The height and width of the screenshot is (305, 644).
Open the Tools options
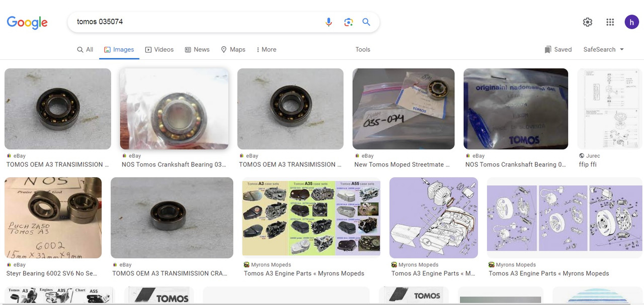click(x=363, y=49)
